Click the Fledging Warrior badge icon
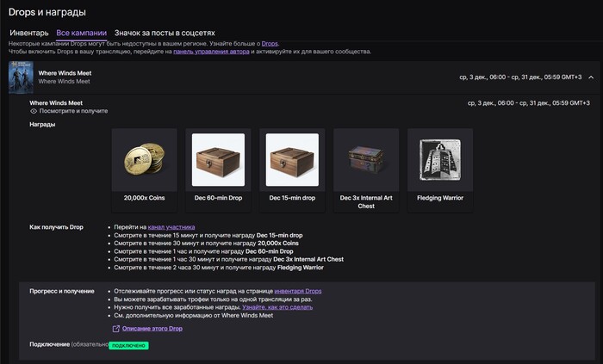Viewport: 603px width, 364px height. (440, 160)
